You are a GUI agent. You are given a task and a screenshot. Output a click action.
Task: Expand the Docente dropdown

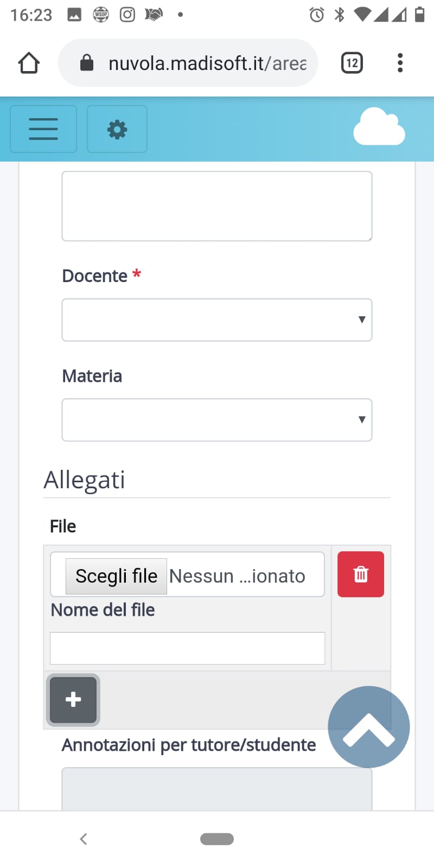[217, 320]
